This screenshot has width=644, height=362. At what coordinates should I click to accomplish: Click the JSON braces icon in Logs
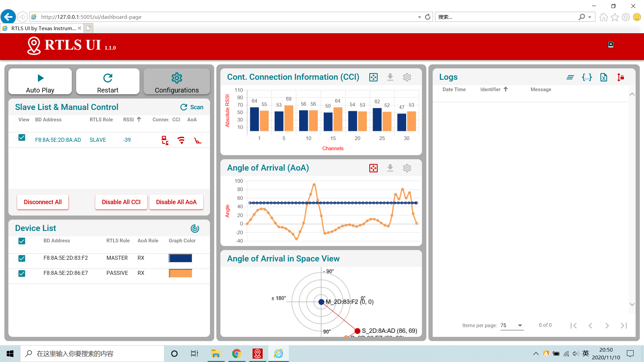(x=587, y=77)
